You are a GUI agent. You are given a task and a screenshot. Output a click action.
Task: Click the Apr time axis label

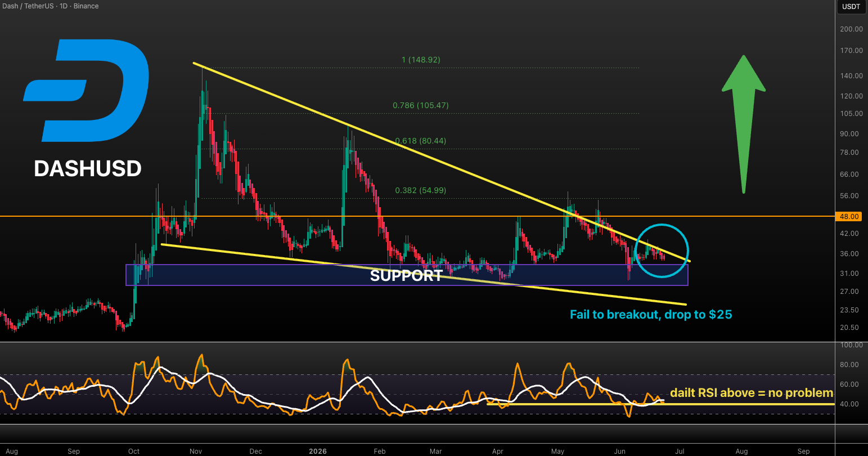497,451
